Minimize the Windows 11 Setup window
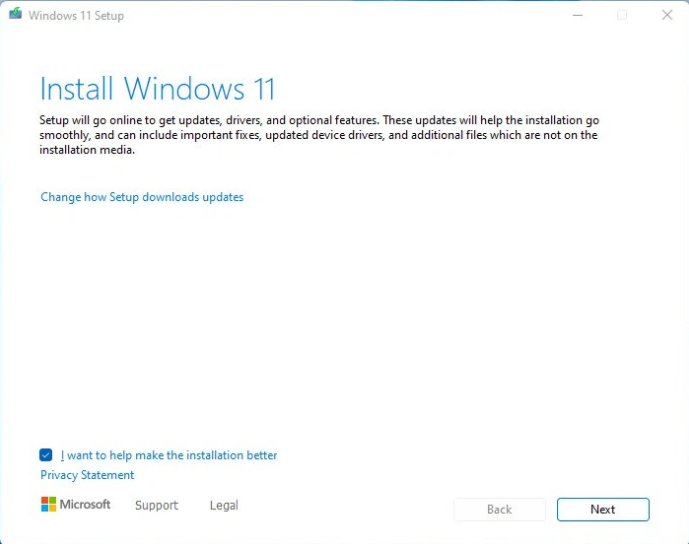 click(x=576, y=15)
